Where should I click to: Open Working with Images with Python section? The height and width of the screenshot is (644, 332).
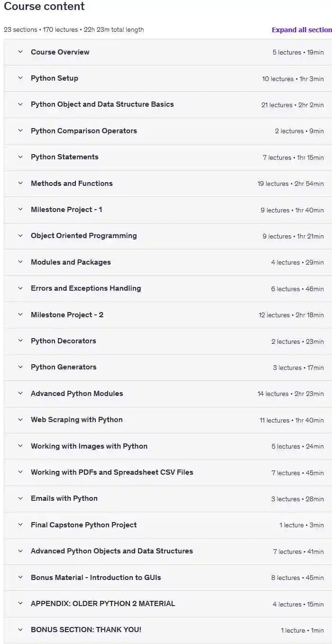click(89, 446)
